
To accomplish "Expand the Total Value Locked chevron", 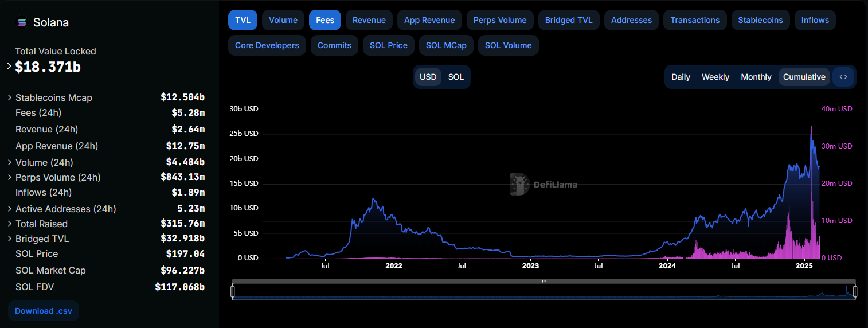I will click(x=9, y=66).
